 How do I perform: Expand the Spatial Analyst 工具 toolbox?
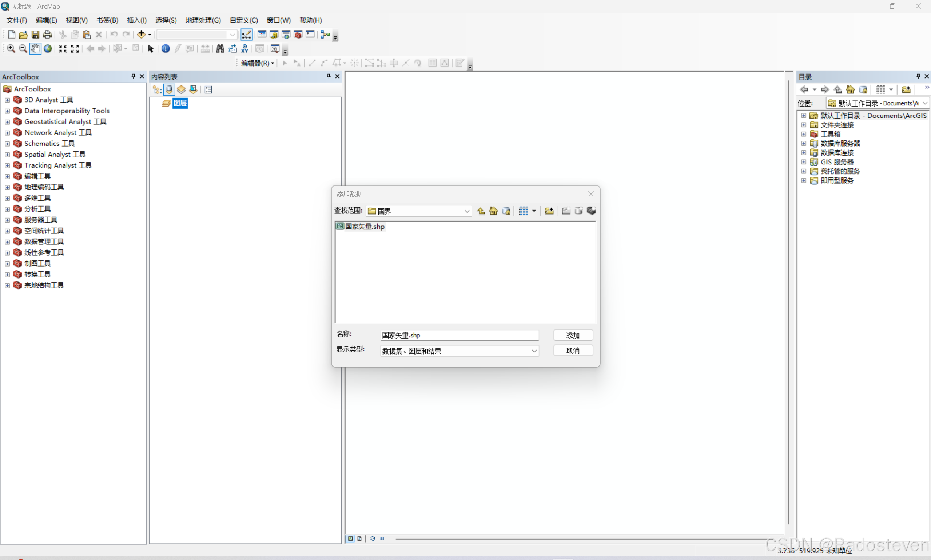(7, 154)
